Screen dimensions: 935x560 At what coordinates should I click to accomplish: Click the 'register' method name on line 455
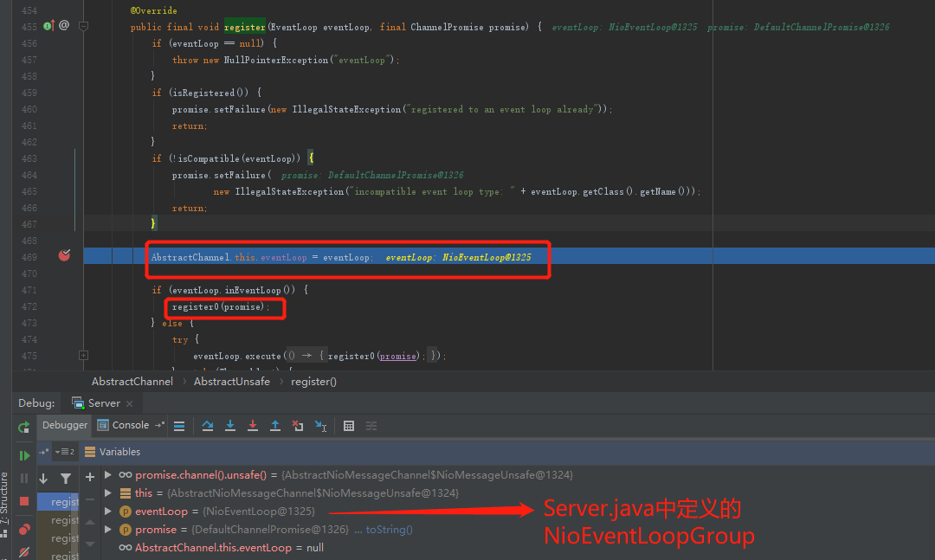244,27
